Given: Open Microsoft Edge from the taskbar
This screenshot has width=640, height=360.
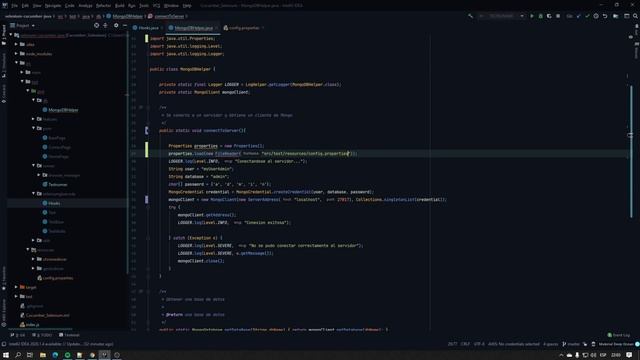Looking at the screenshot, I should 55,355.
